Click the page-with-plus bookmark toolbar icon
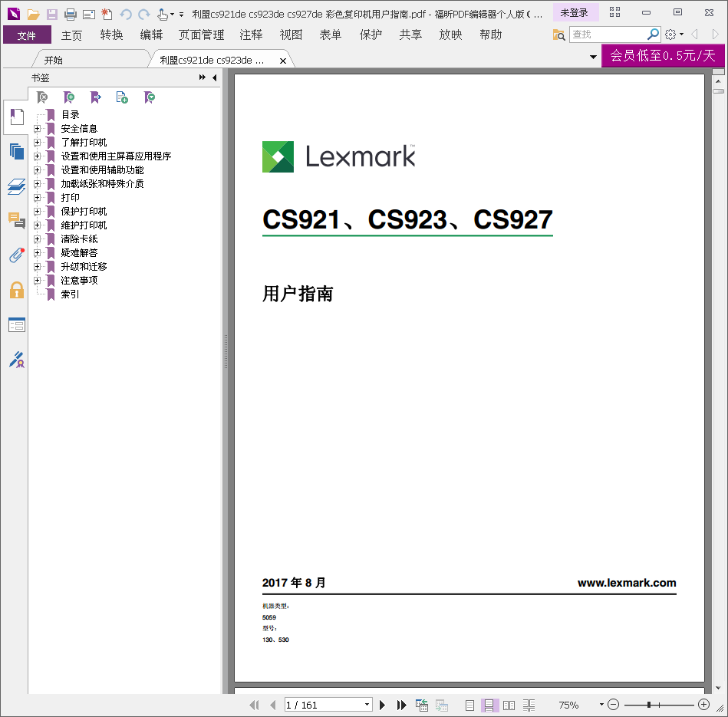Image resolution: width=728 pixels, height=717 pixels. pos(122,97)
